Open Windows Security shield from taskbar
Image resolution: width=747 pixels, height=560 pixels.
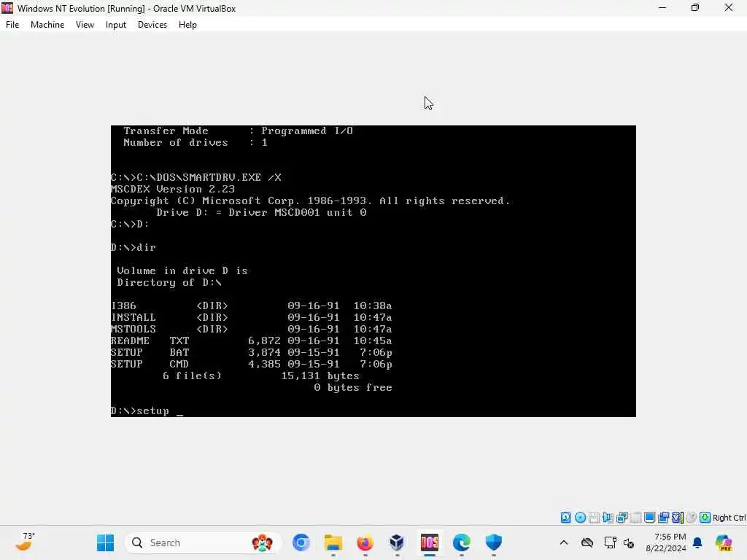coord(494,542)
